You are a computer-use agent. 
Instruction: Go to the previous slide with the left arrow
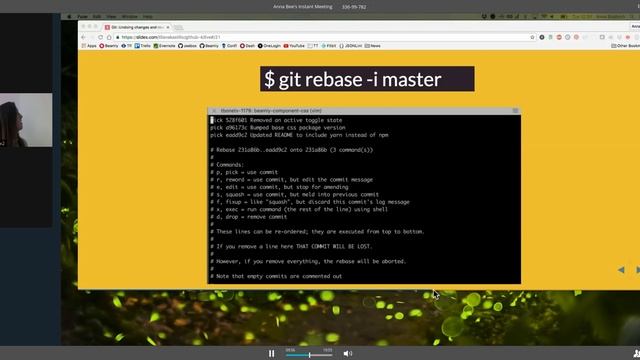point(621,270)
